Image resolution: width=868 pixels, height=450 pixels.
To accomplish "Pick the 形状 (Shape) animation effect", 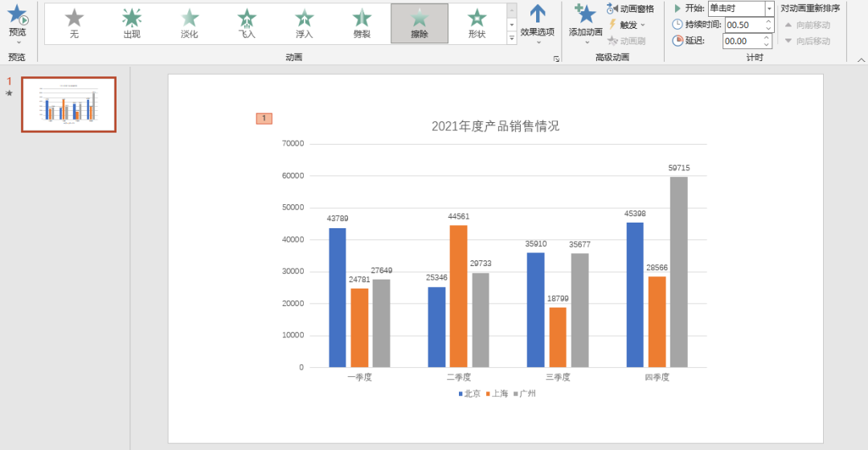I will [x=477, y=22].
